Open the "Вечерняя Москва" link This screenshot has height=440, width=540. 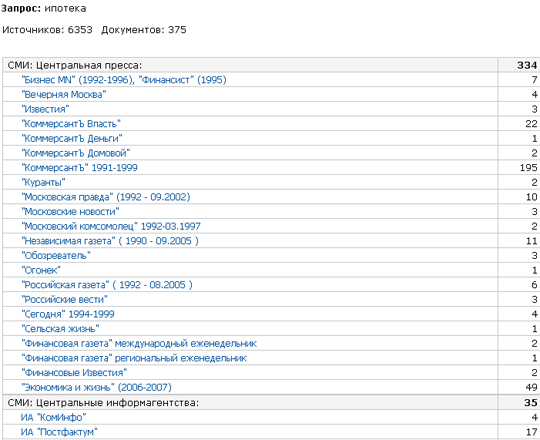(64, 94)
